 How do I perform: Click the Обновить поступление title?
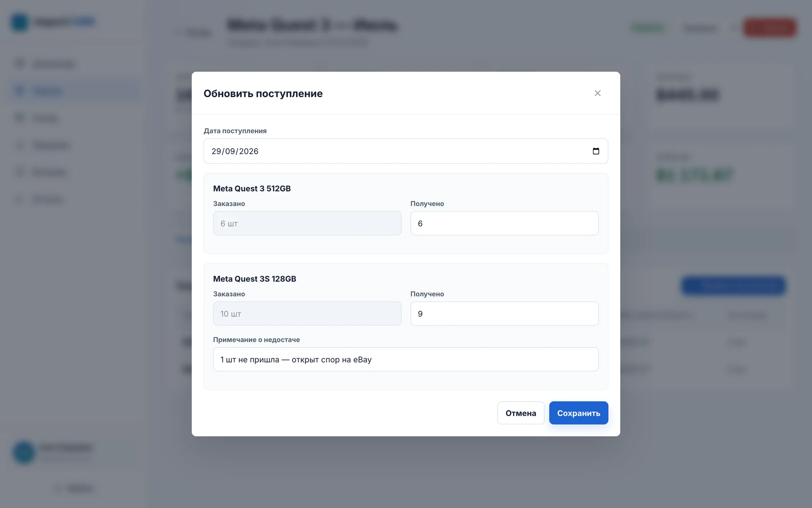click(x=263, y=93)
